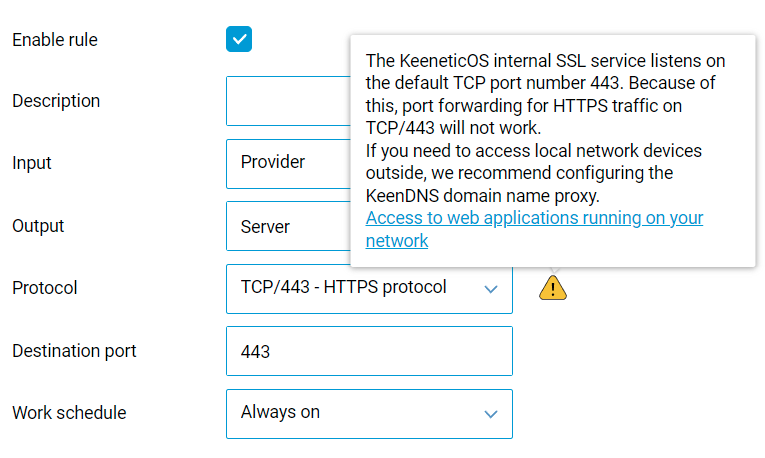765x458 pixels.
Task: Select the TCP/443 - HTTPS protocol value text
Action: click(343, 288)
